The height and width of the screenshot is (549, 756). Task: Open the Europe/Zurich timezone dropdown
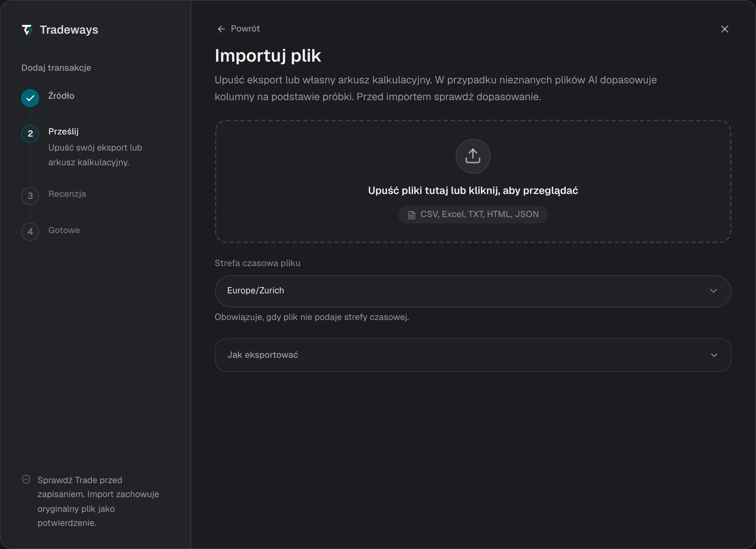(x=473, y=291)
